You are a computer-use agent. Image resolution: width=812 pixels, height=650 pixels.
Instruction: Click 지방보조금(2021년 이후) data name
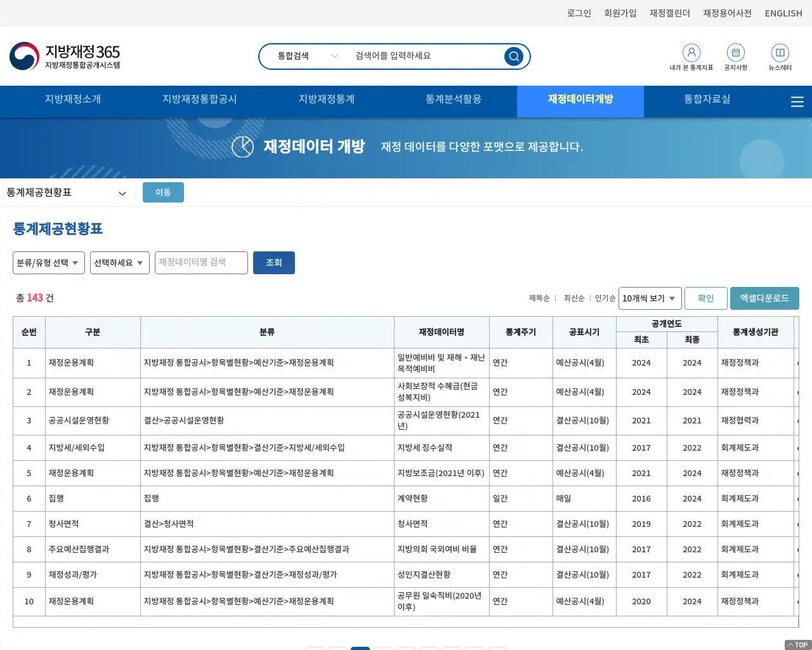441,473
